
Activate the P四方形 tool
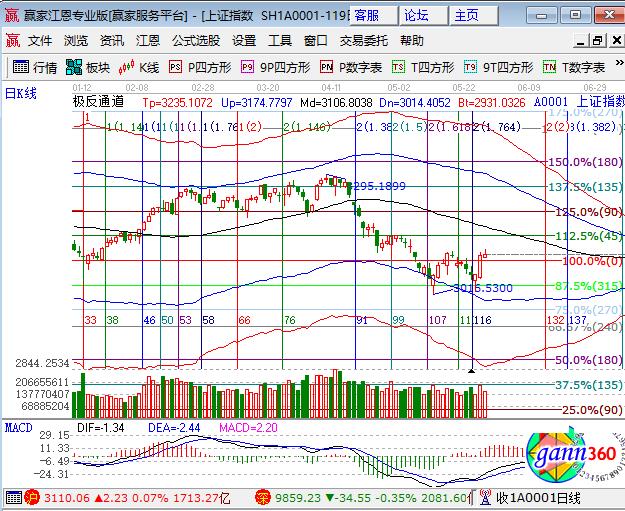199,67
